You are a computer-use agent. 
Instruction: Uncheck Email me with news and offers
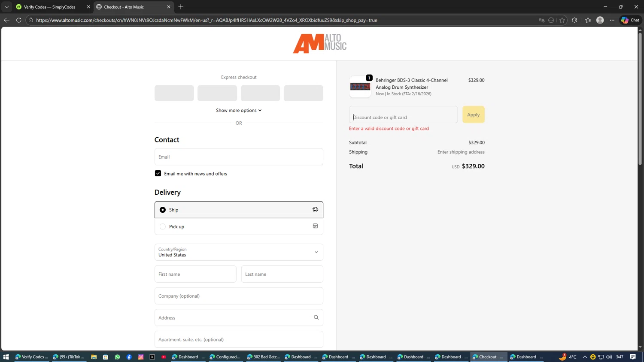[x=158, y=173]
